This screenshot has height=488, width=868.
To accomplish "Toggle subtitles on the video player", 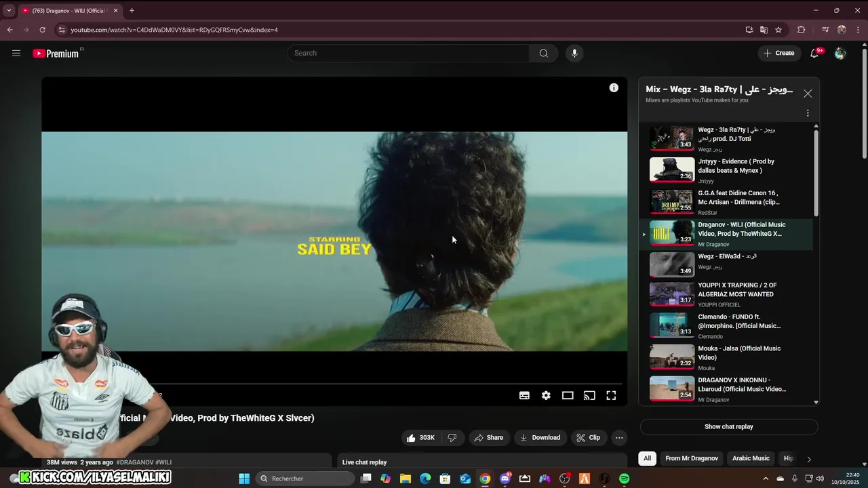I will click(524, 395).
